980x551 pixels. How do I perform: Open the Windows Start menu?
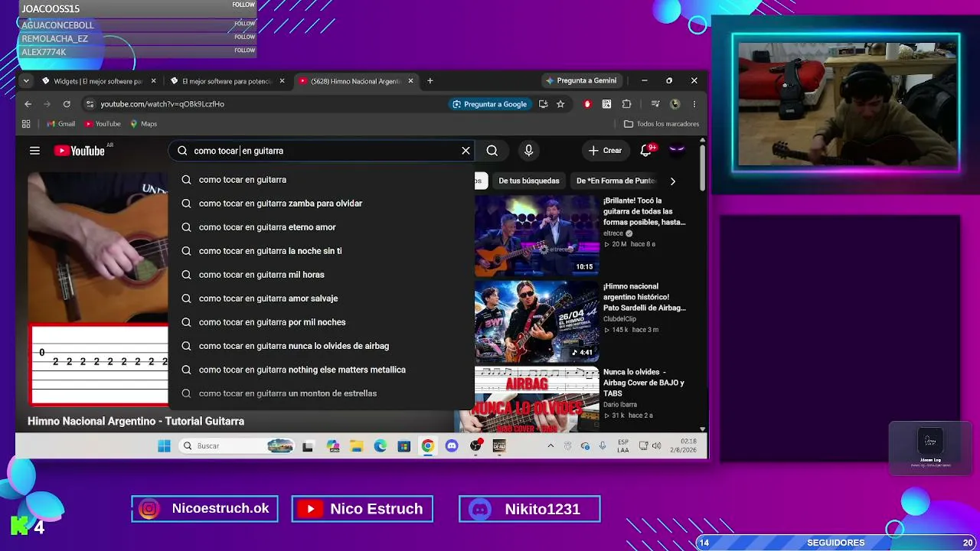coord(164,446)
